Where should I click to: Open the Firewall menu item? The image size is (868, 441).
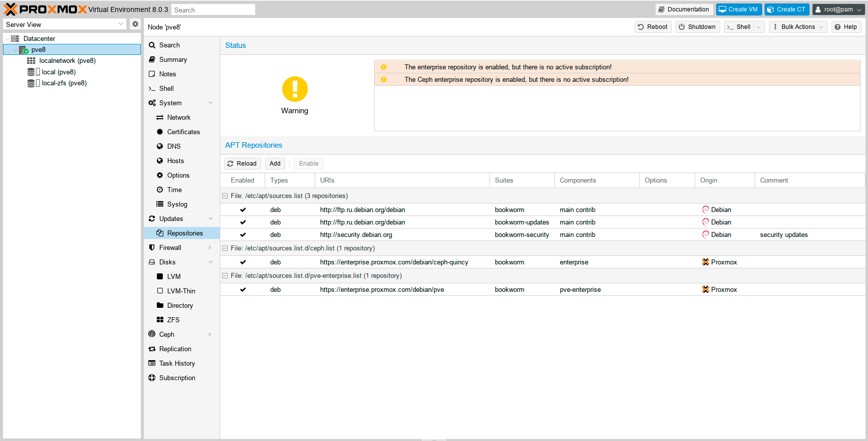[170, 248]
